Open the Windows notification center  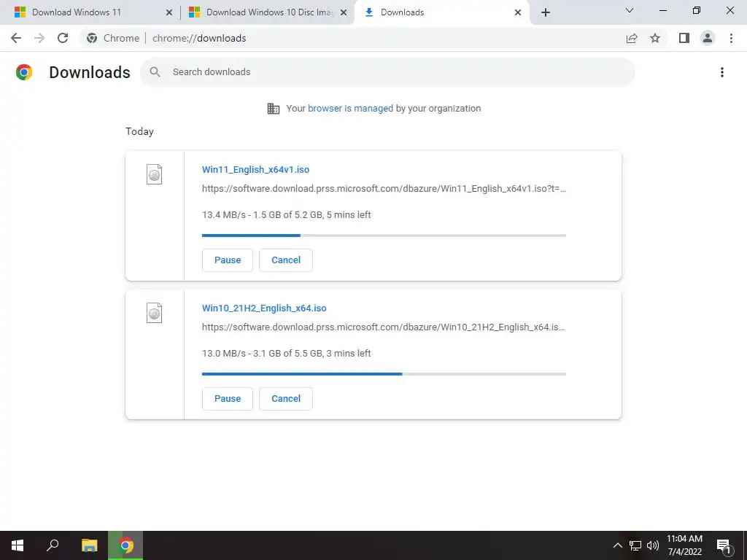pyautogui.click(x=724, y=545)
